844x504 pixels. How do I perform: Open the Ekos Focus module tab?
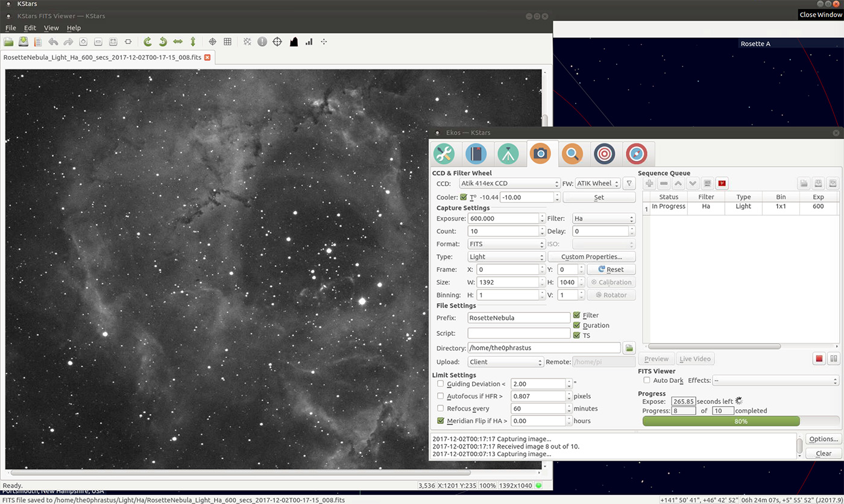[572, 154]
